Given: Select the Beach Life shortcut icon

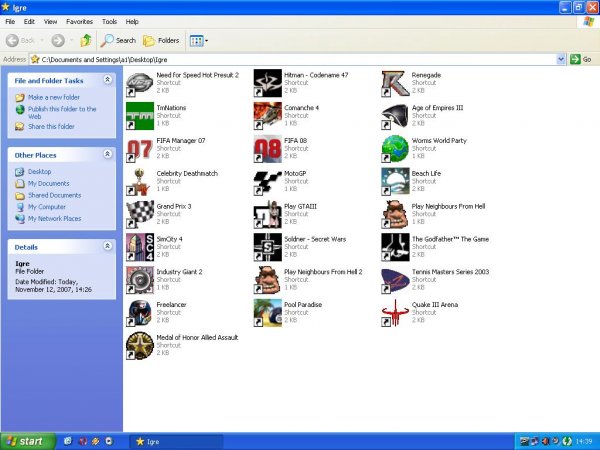Looking at the screenshot, I should [x=395, y=182].
